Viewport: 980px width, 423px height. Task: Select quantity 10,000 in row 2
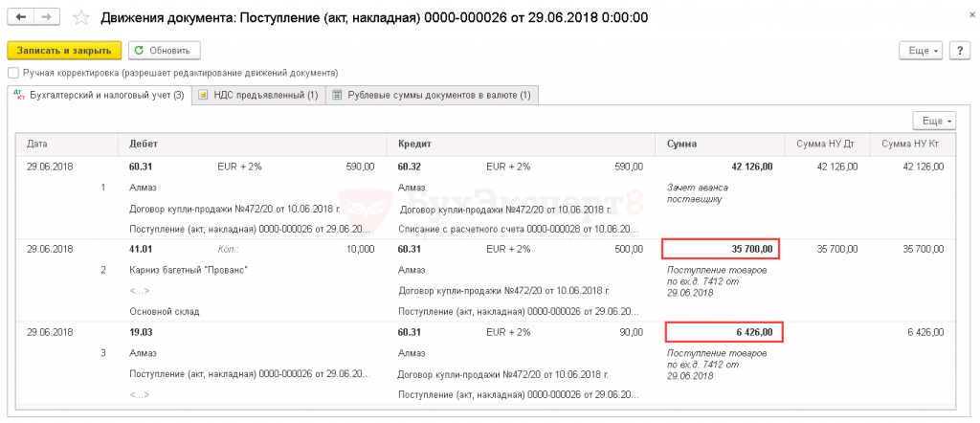click(x=360, y=249)
